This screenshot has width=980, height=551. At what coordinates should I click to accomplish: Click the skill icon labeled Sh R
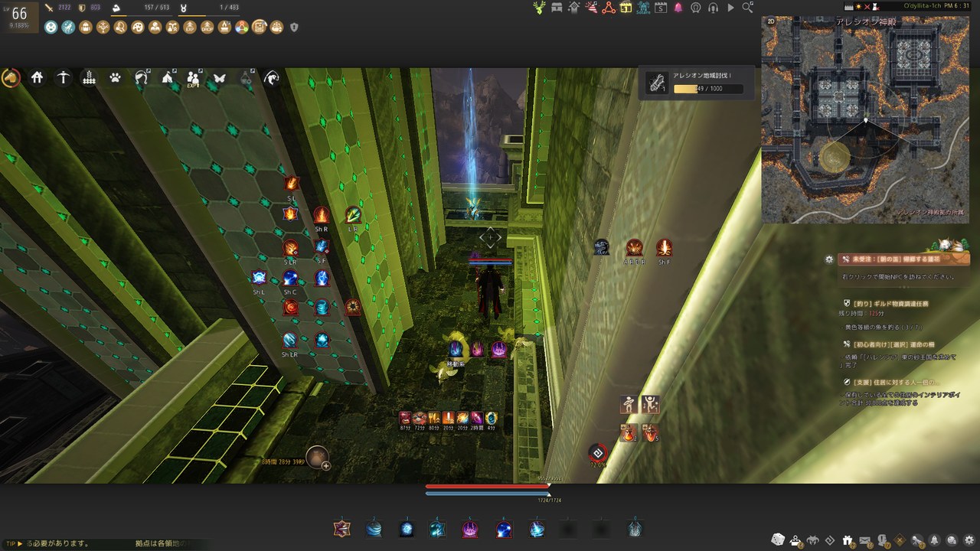coord(322,215)
